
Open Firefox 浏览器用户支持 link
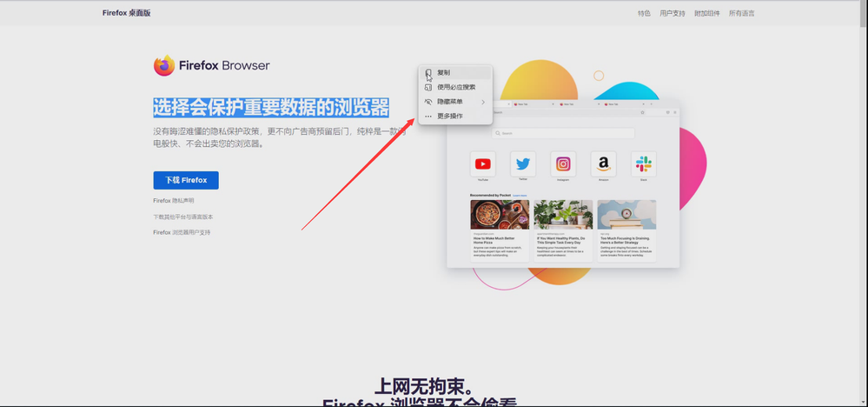pos(182,232)
